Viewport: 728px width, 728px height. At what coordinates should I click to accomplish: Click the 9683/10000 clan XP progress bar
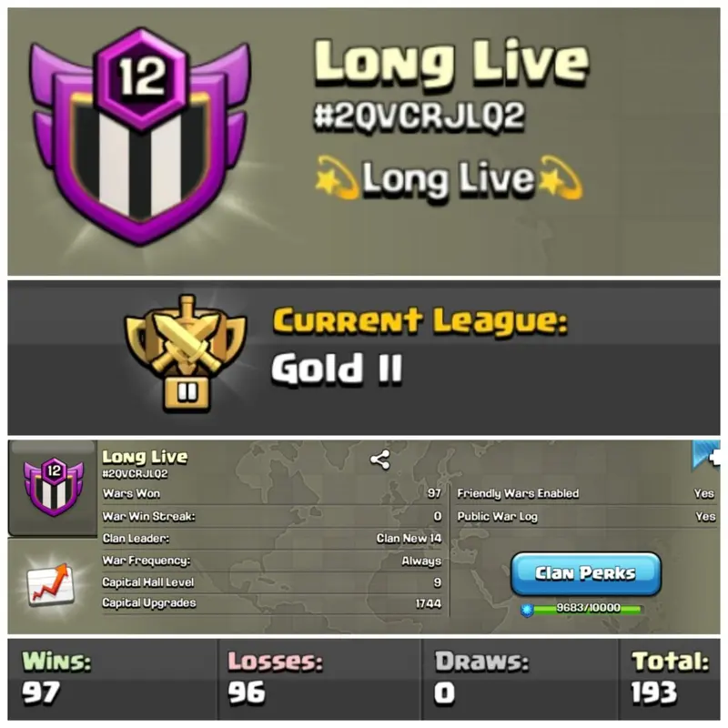point(587,608)
